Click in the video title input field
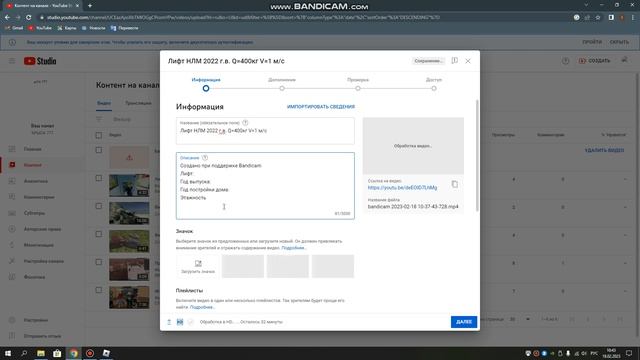Image resolution: width=640 pixels, height=360 pixels. pos(265,131)
